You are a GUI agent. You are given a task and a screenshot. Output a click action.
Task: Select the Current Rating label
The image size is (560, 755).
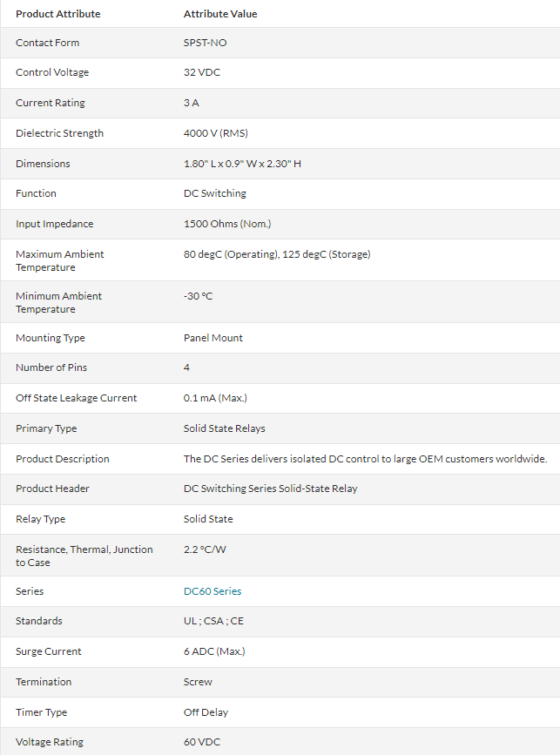[51, 103]
